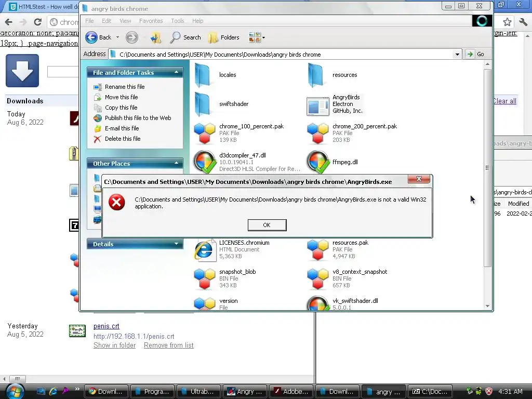Open the File menu
The height and width of the screenshot is (399, 532).
pos(89,21)
